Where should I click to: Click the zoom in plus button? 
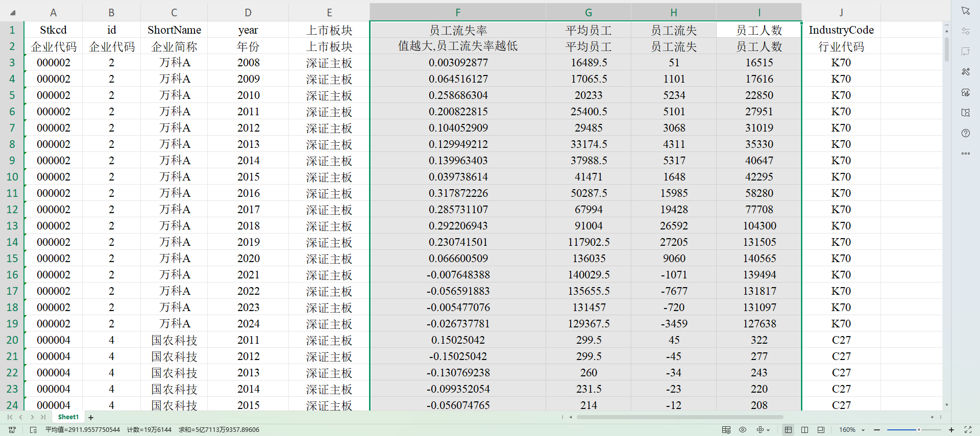pos(951,430)
